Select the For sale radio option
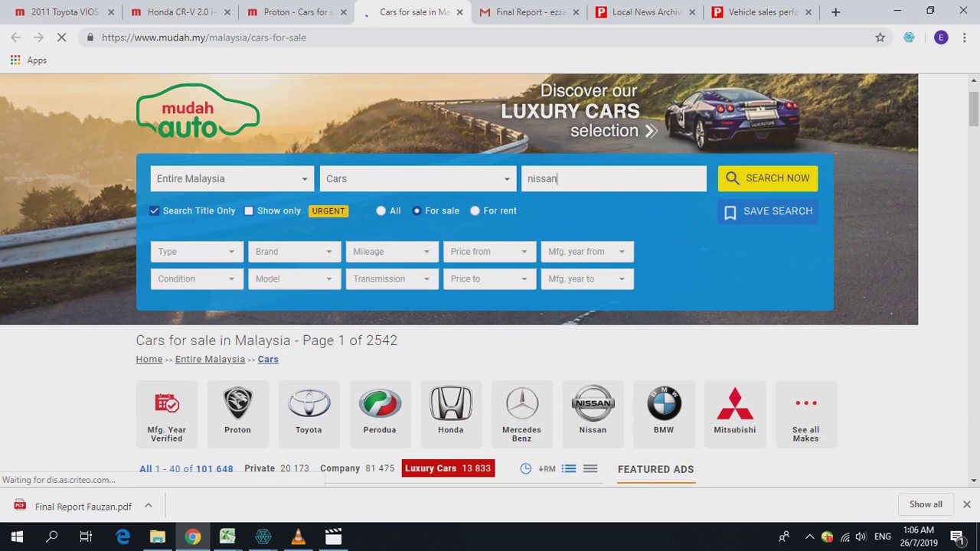The height and width of the screenshot is (551, 980). coord(416,210)
